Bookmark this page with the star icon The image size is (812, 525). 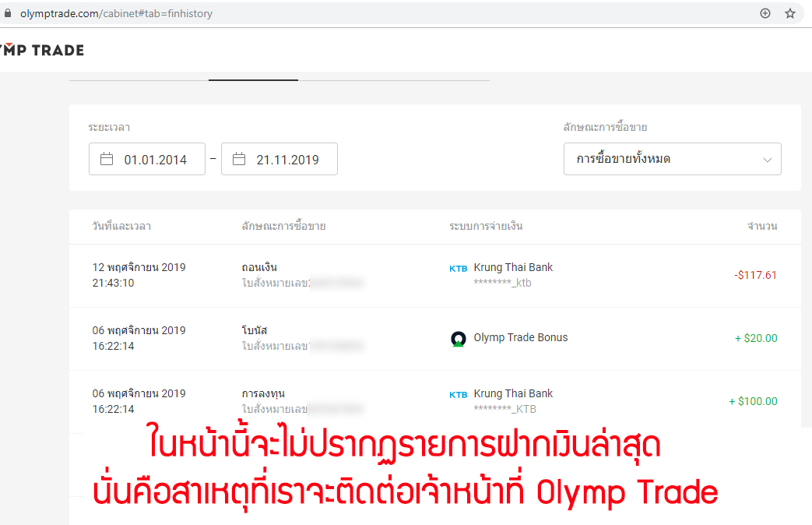point(789,13)
